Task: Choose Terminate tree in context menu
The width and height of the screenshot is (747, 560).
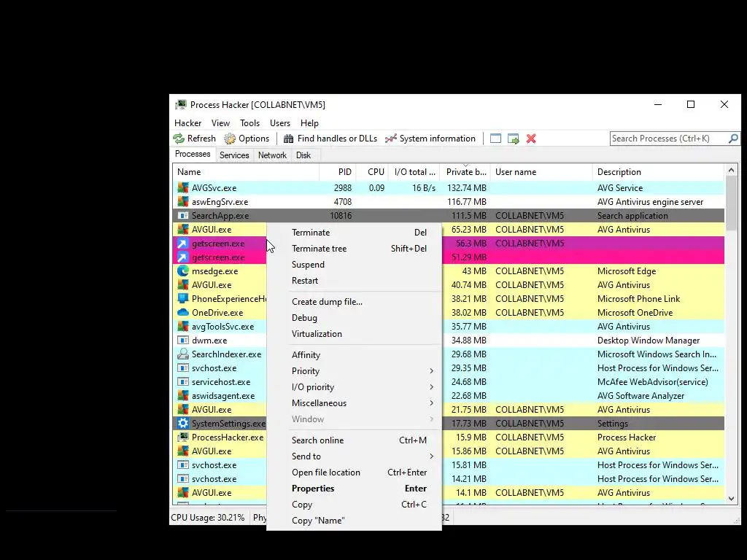Action: (x=354, y=249)
